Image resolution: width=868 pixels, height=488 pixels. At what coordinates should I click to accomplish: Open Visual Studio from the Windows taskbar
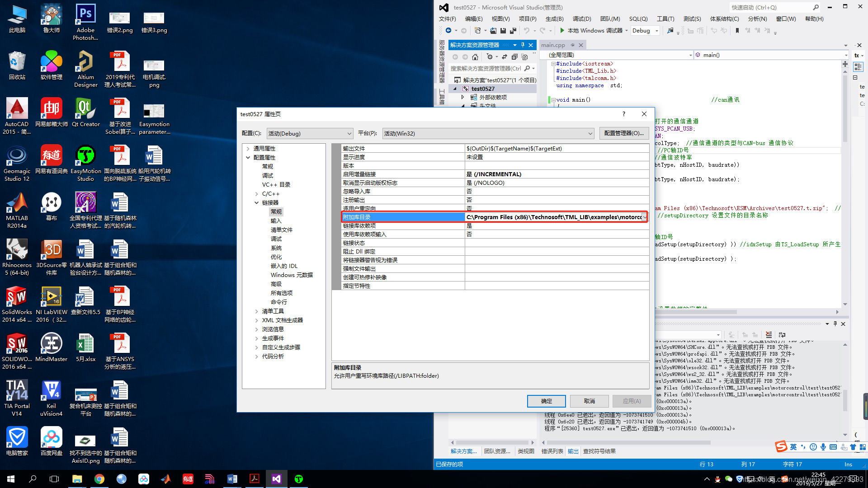pos(276,479)
